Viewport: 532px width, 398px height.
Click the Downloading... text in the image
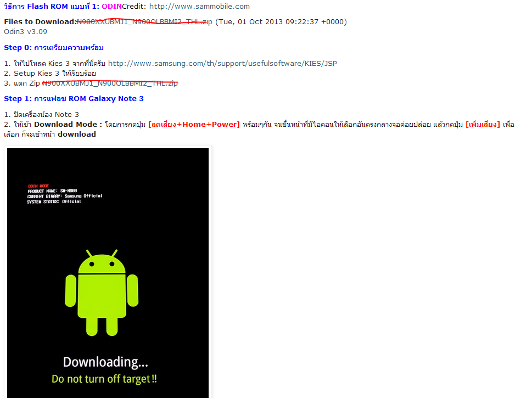(105, 362)
